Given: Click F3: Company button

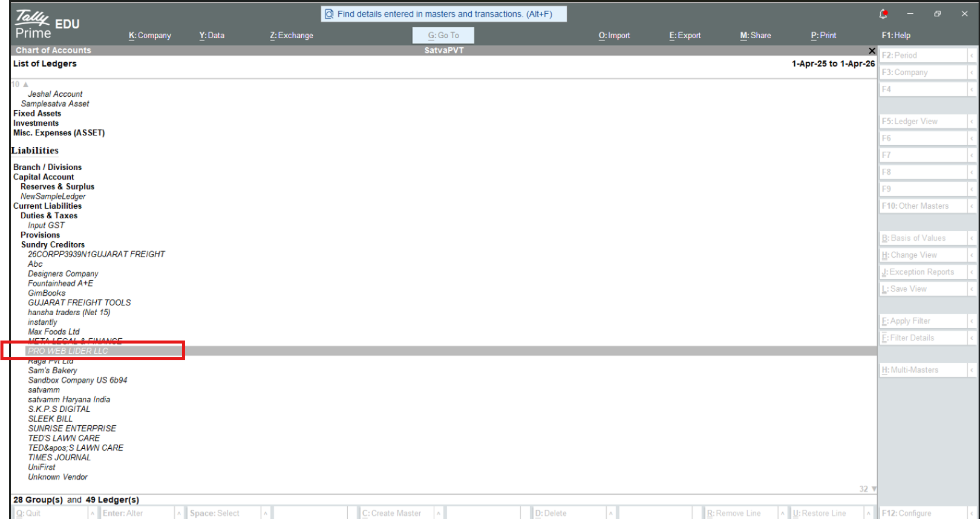Looking at the screenshot, I should pos(923,72).
